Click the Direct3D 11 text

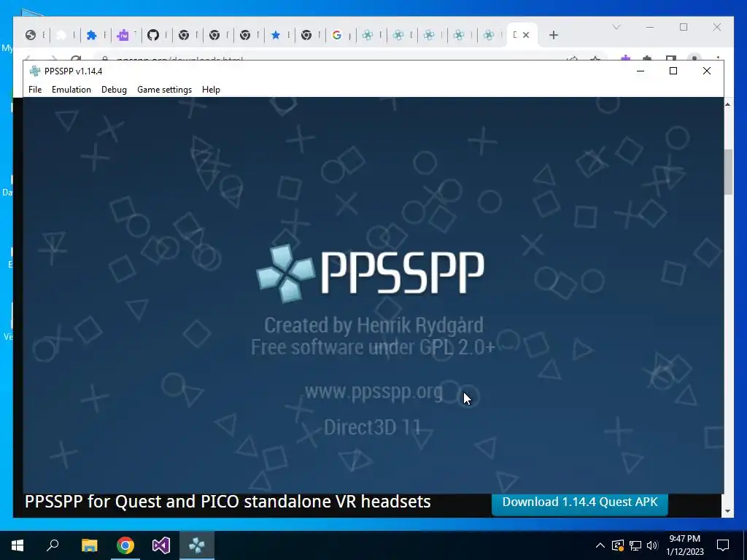tap(372, 427)
